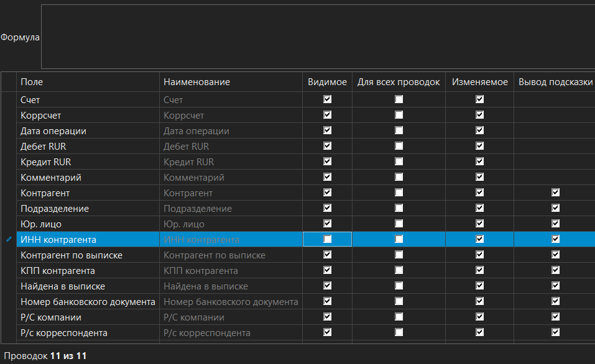Select the Для всех проводок column header
The height and width of the screenshot is (364, 595).
pyautogui.click(x=399, y=82)
